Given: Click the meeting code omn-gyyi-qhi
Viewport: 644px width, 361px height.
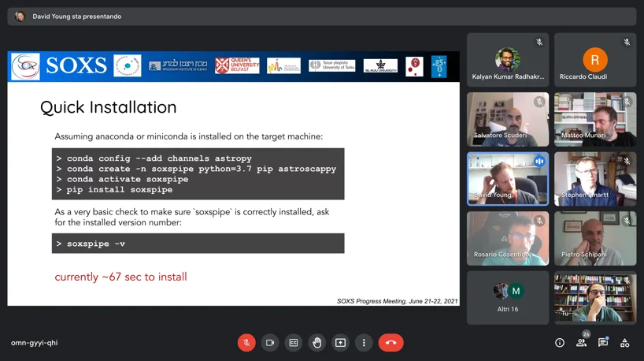Looking at the screenshot, I should coord(34,343).
